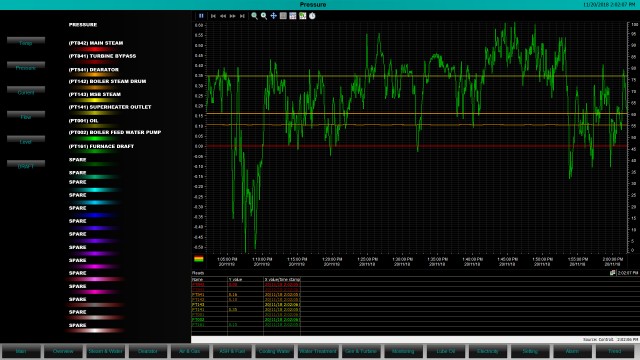Viewport: 640px width, 360px height.
Task: Open the Pressure trend page
Action: click(x=26, y=67)
